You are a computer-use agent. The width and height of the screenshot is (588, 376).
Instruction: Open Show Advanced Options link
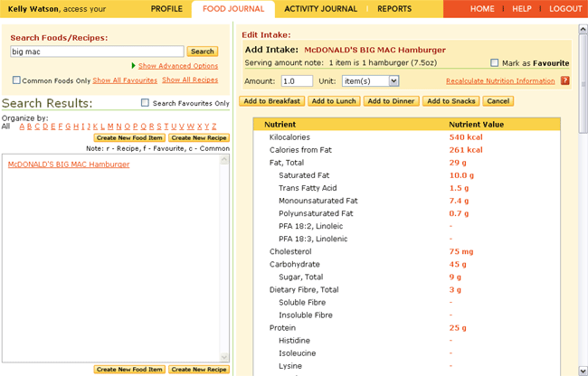click(x=178, y=66)
